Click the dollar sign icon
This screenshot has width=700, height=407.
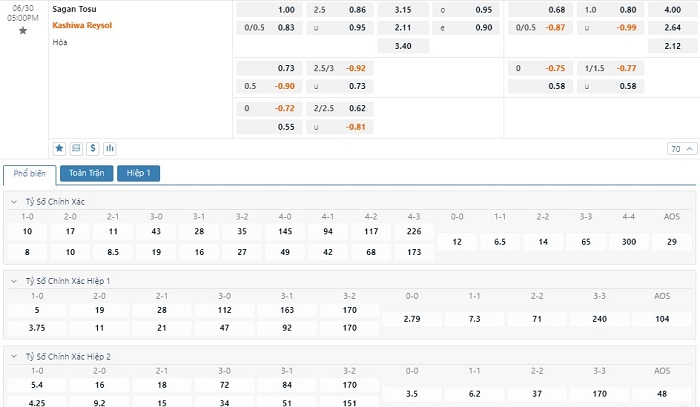[x=93, y=148]
